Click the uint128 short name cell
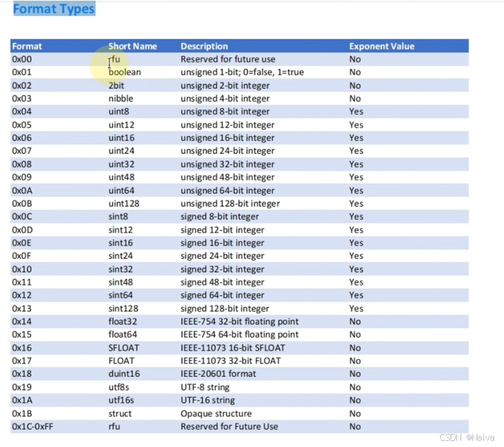504x447 pixels. [124, 203]
